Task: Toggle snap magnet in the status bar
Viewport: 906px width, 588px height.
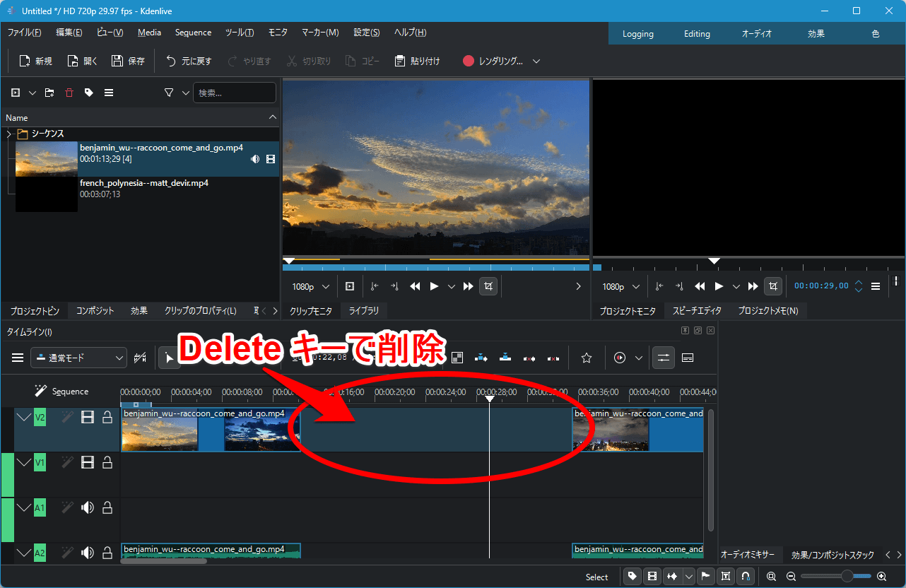Action: [744, 577]
